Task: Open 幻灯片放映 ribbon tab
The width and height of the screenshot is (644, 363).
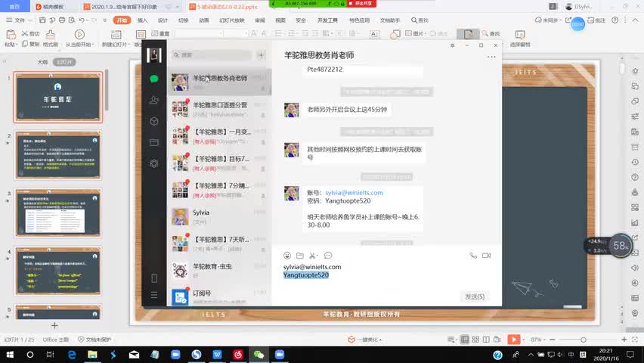Action: [x=231, y=20]
